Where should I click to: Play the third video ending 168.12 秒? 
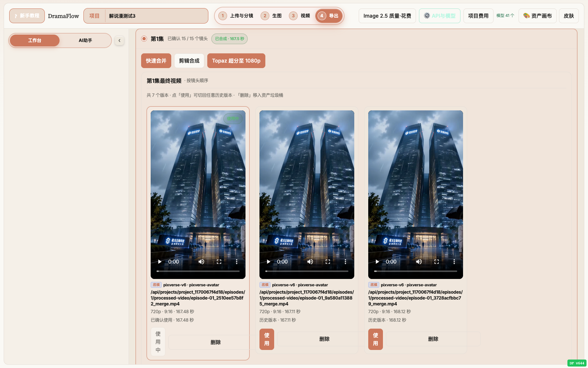pyautogui.click(x=377, y=262)
